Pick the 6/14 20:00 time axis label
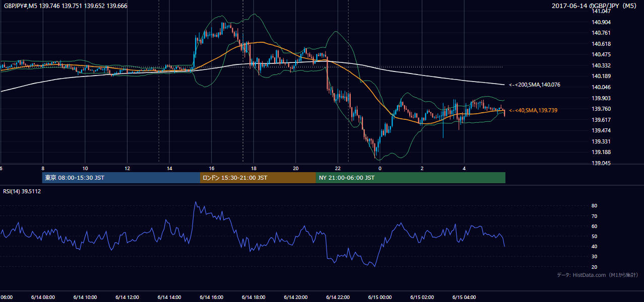Viewport: 644px width, 302px height. [x=295, y=297]
